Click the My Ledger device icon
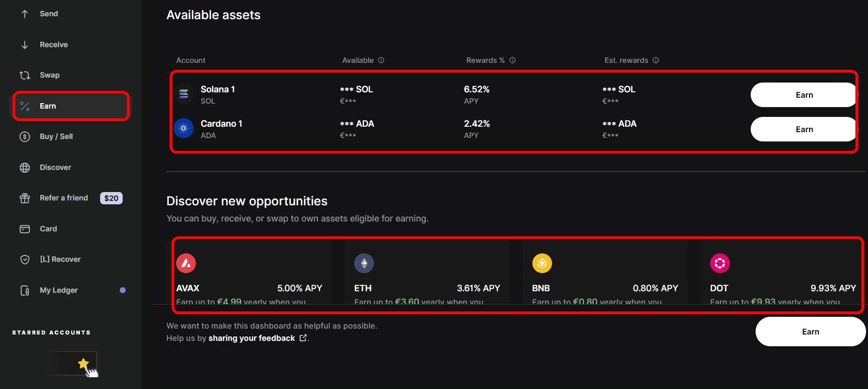This screenshot has width=868, height=389. tap(25, 290)
